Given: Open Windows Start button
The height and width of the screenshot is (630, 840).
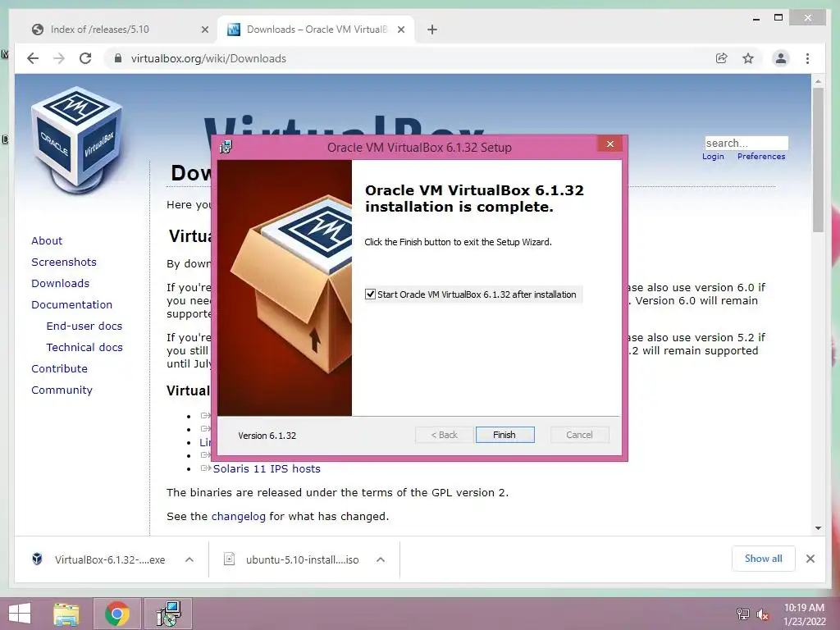Looking at the screenshot, I should [x=20, y=614].
